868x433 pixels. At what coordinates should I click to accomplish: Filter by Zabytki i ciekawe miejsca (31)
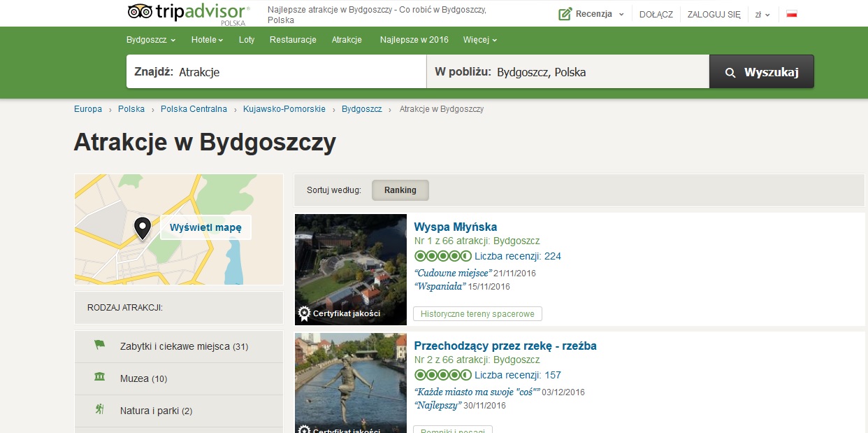[x=179, y=346]
